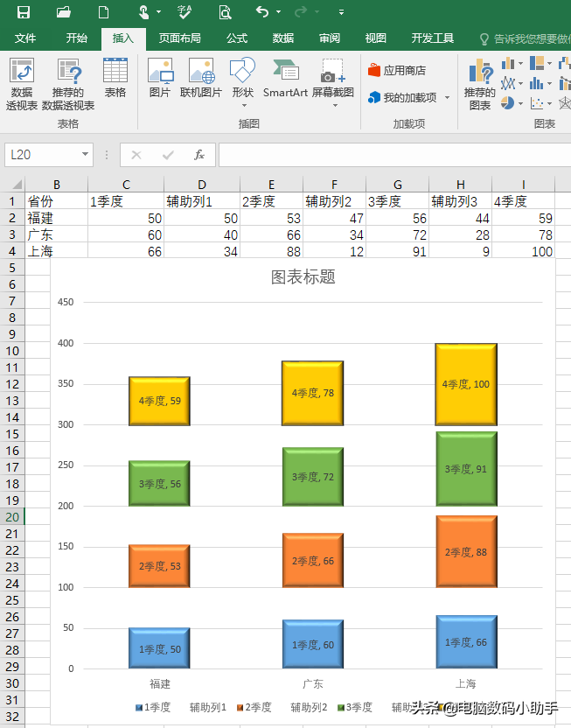Image resolution: width=571 pixels, height=728 pixels.
Task: Insert a SmartArt graphic
Action: pyautogui.click(x=285, y=78)
